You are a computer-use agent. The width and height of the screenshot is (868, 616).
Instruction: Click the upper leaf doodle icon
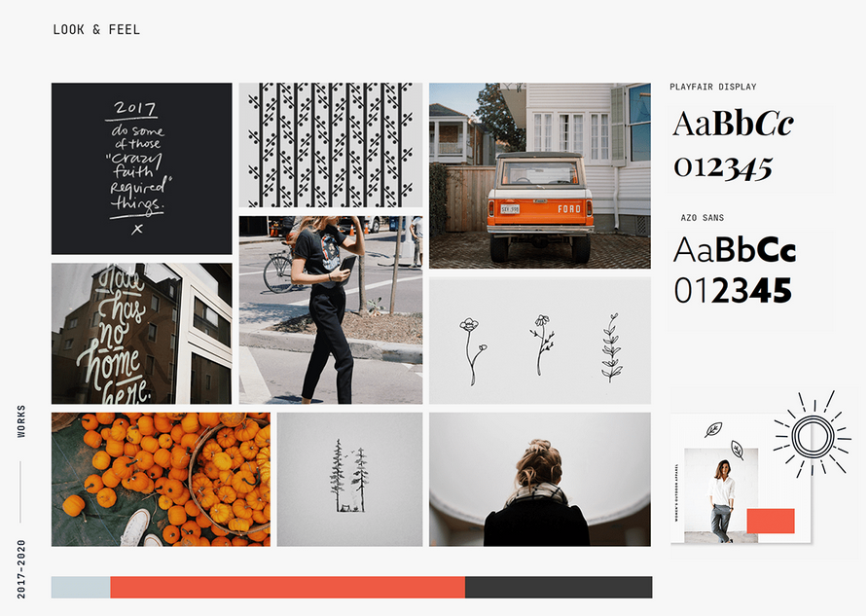coord(713,429)
